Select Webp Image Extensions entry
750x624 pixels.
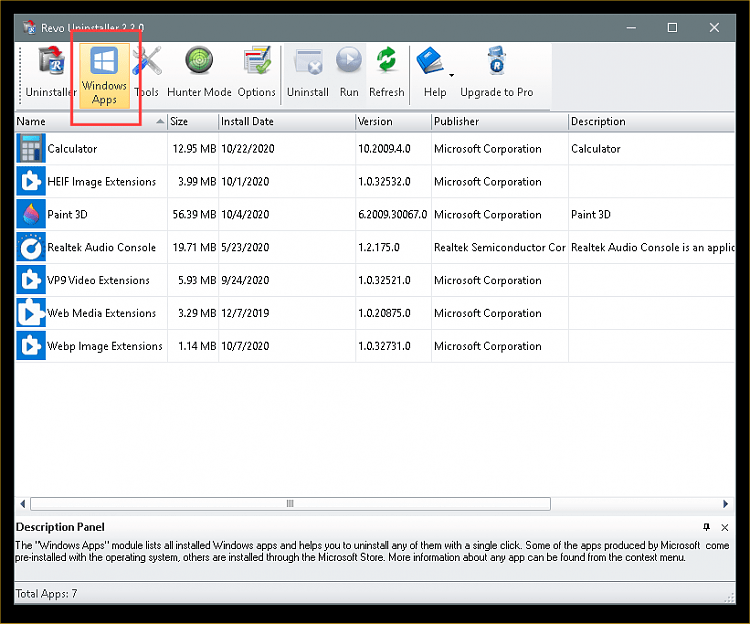coord(105,346)
